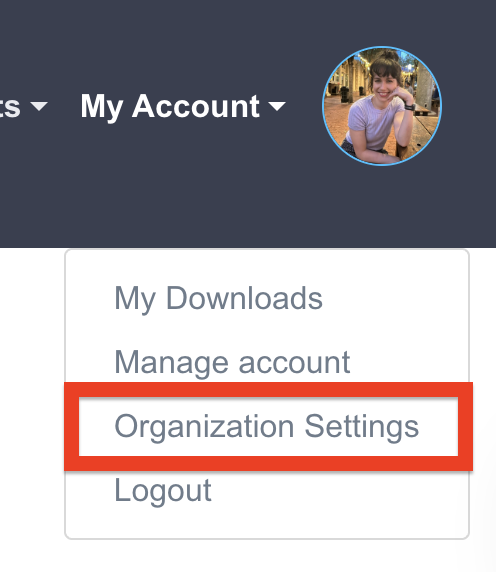Viewport: 496px width, 572px height.
Task: Click the Manage account link text
Action: (232, 362)
